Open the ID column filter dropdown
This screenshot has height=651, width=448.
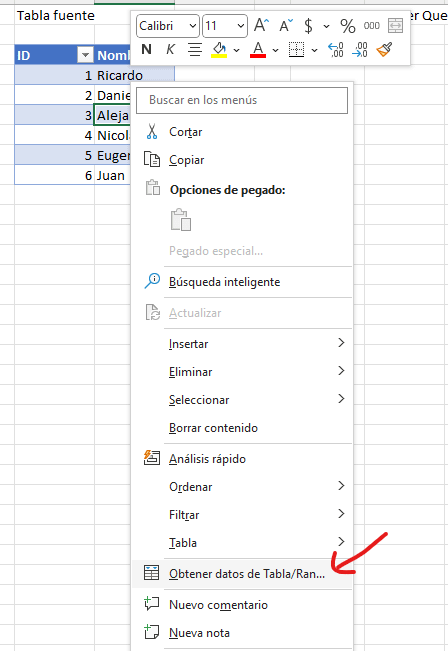[85, 55]
